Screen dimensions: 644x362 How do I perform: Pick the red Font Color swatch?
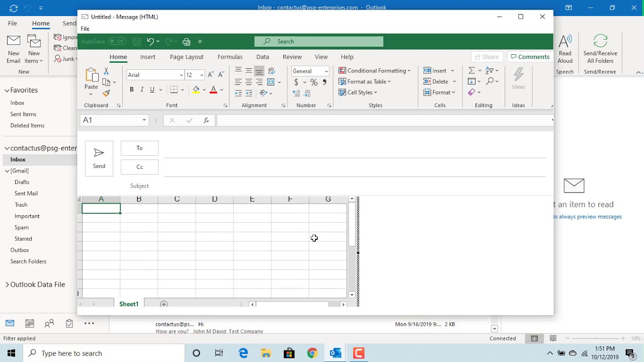(x=213, y=89)
